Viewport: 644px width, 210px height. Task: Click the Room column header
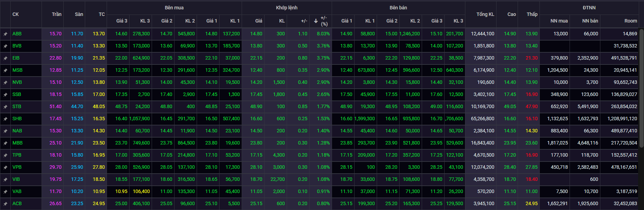pyautogui.click(x=630, y=21)
